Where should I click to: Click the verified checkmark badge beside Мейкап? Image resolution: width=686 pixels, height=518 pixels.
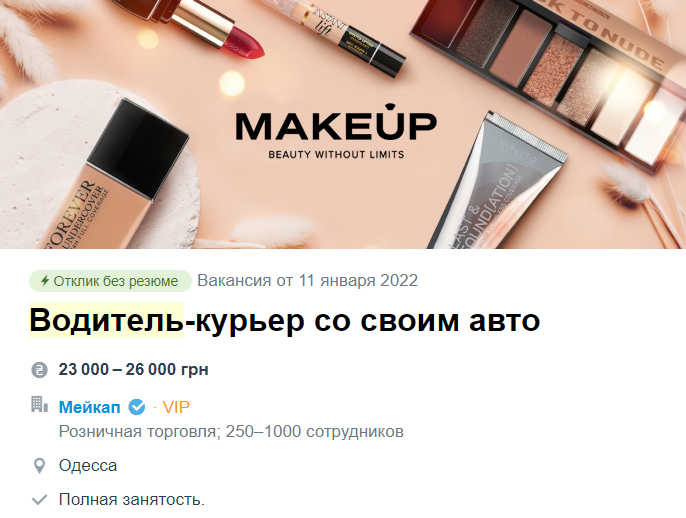[x=136, y=407]
